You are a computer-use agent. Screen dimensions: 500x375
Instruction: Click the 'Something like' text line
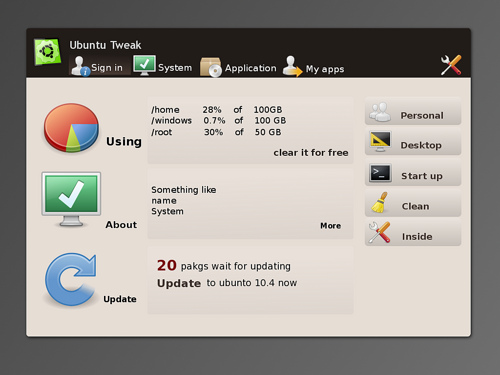click(x=184, y=190)
